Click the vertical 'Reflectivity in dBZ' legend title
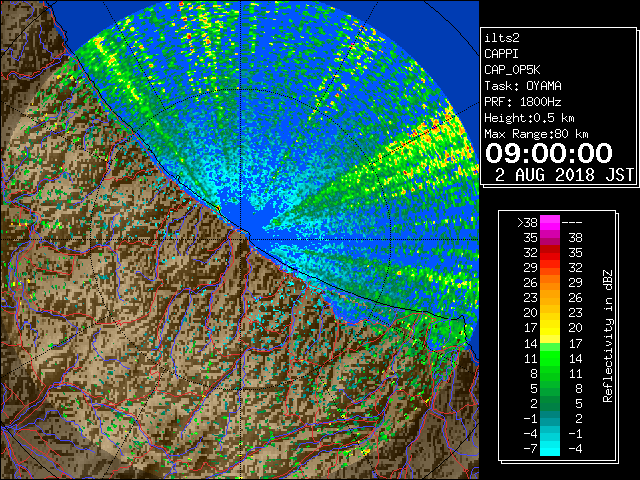Viewport: 640px width, 480px height. tap(607, 336)
